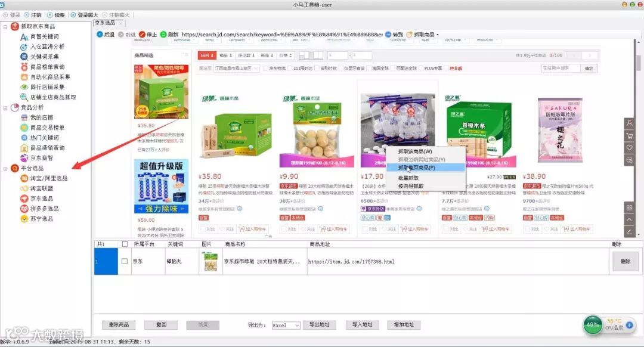
Task: Enable the 211限时达 filter checkbox
Action: 290,68
